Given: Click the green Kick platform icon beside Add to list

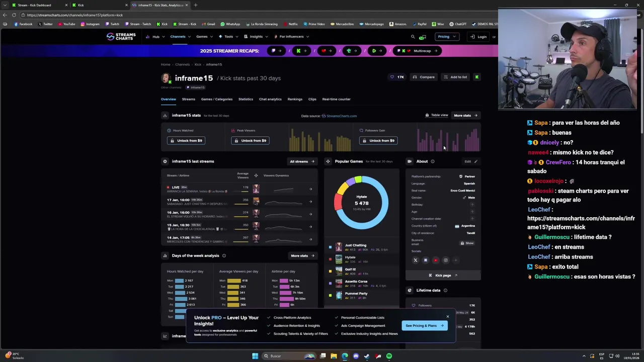Looking at the screenshot, I should [x=476, y=77].
